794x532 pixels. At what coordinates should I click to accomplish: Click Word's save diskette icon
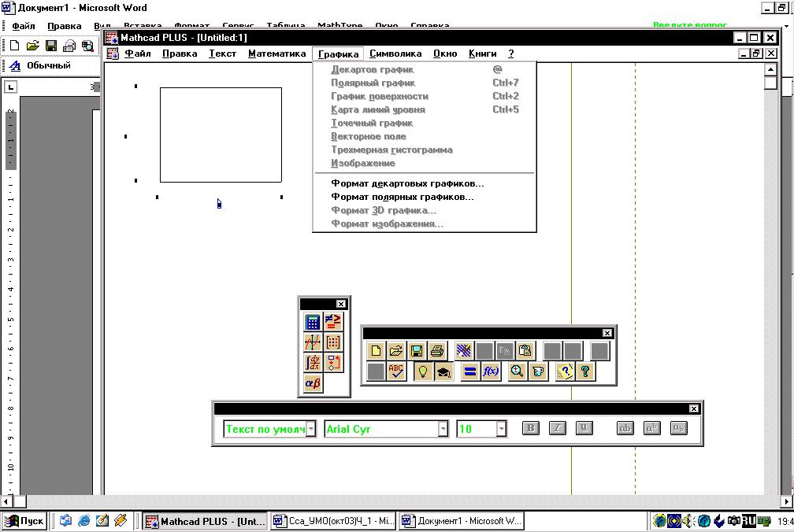[51, 46]
